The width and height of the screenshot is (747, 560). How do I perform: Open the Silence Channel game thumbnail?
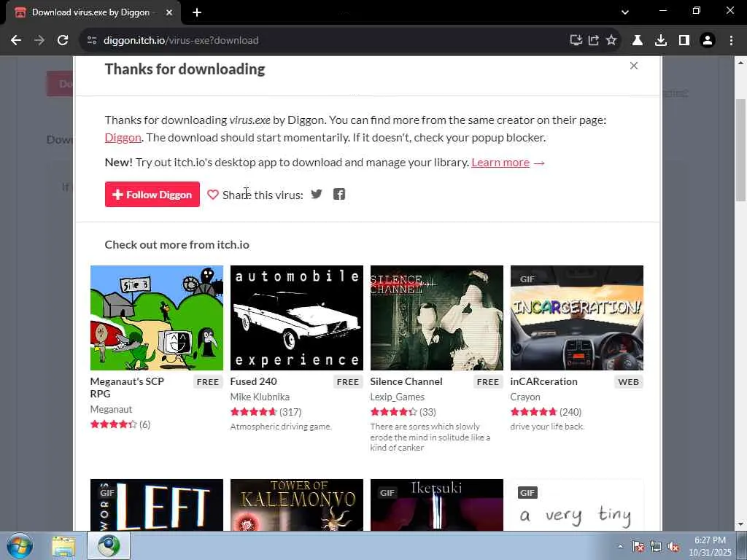(436, 318)
